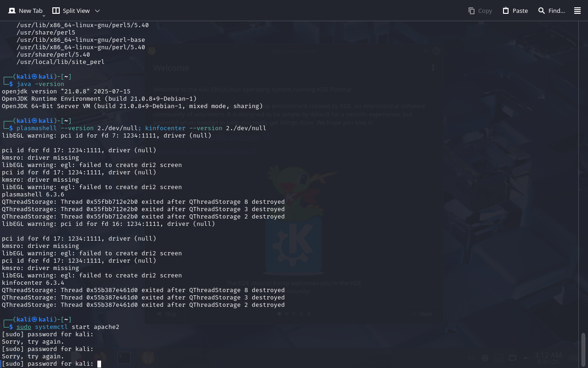Click the 'apache2' argument in the command

pyautogui.click(x=107, y=327)
